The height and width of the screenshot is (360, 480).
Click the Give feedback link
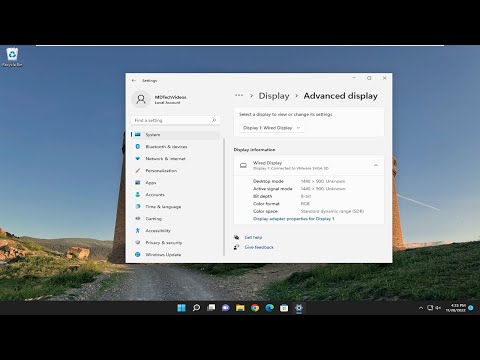point(259,247)
